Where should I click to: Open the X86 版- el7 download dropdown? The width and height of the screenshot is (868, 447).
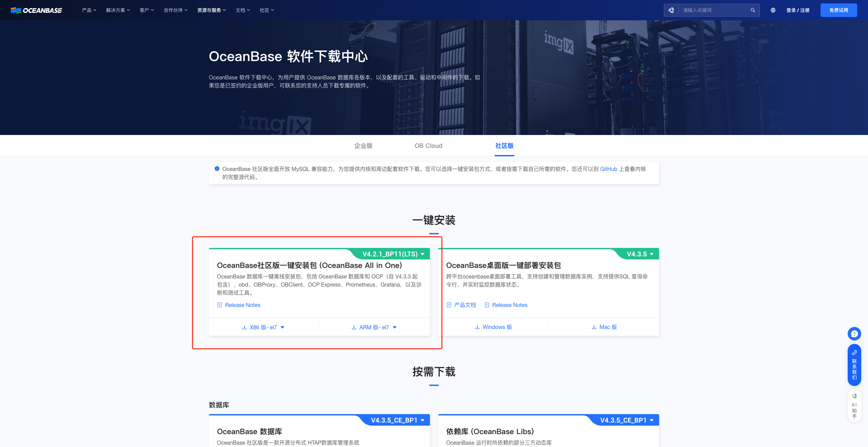[x=263, y=327]
